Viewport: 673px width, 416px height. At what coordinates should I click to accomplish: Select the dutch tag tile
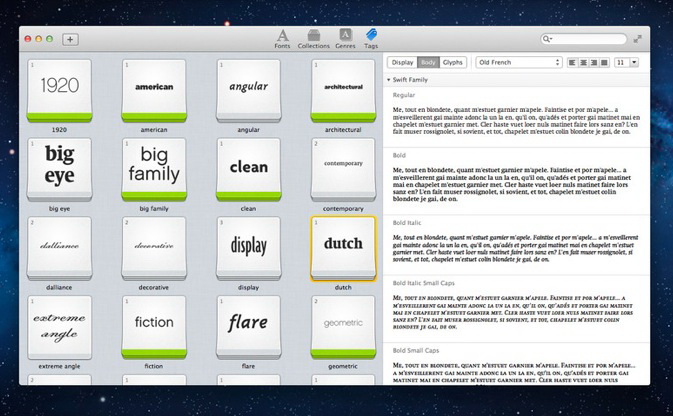tap(343, 249)
